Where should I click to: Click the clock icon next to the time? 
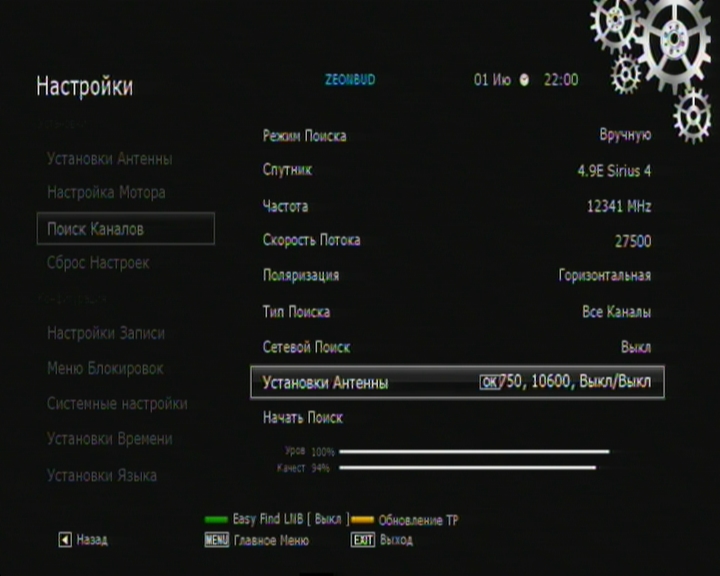point(525,81)
